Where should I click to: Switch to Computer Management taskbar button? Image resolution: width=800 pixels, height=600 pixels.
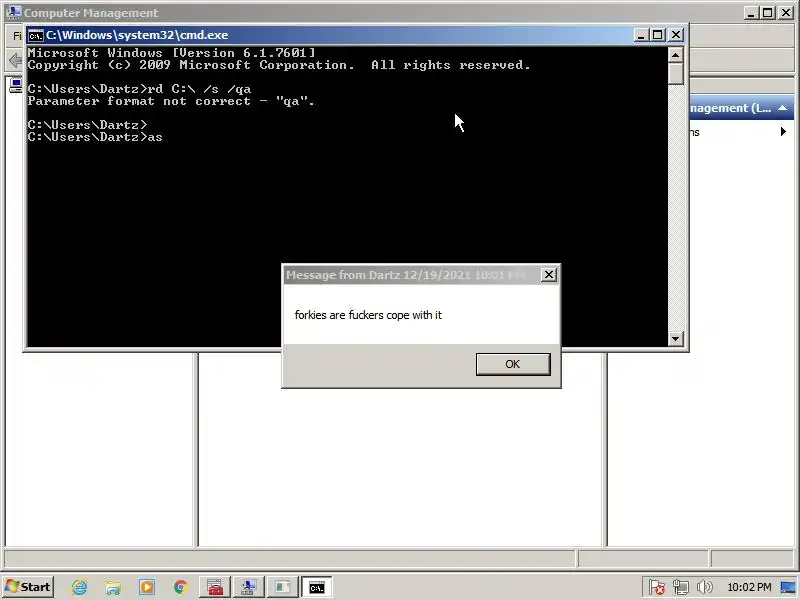click(x=248, y=587)
